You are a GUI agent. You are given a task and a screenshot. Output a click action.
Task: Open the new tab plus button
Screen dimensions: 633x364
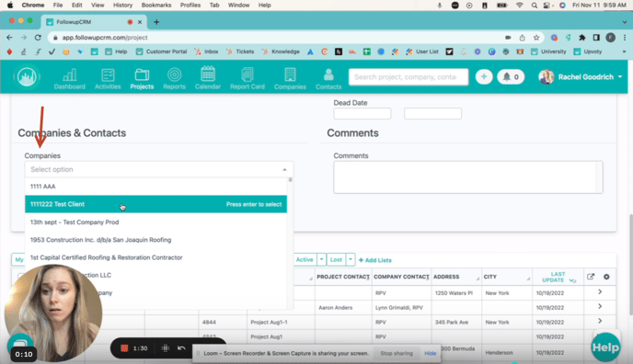pos(156,22)
